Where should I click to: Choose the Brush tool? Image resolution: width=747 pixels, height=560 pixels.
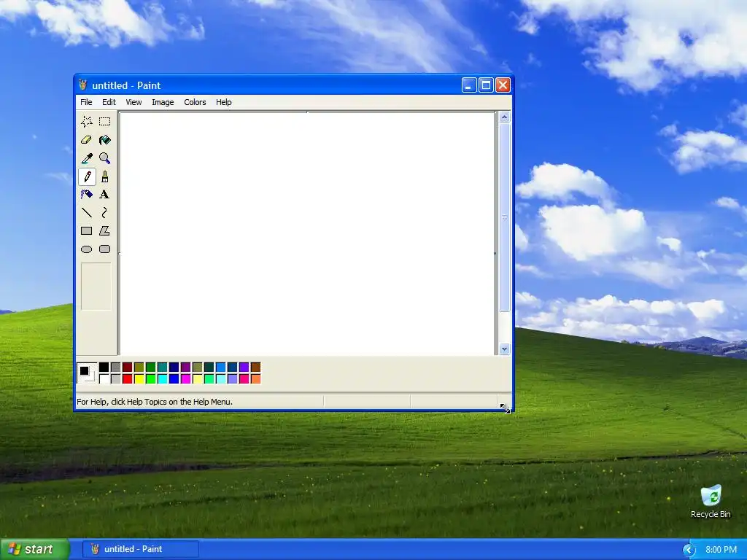[x=105, y=176]
